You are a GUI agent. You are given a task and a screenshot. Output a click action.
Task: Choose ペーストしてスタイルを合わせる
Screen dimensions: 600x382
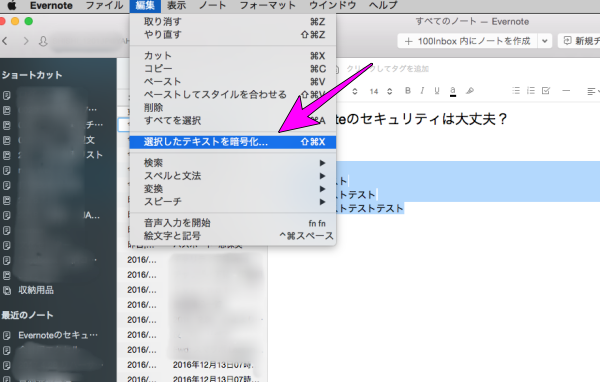[233, 95]
